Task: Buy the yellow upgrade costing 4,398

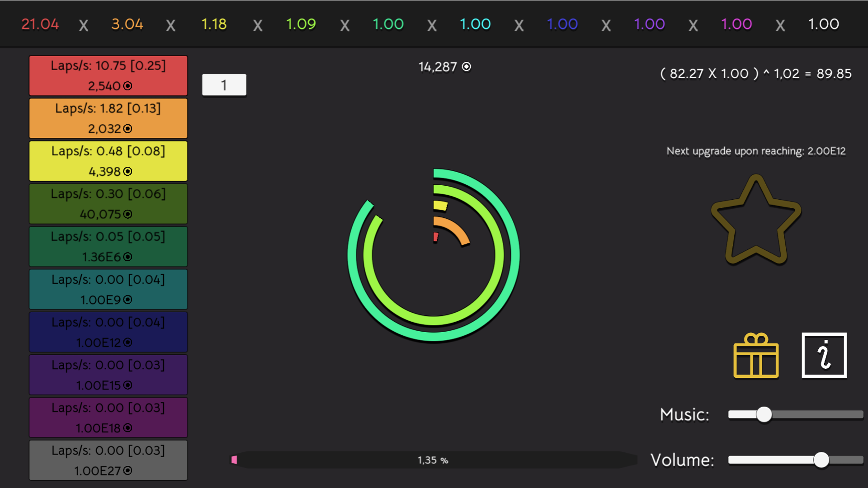Action: 108,161
